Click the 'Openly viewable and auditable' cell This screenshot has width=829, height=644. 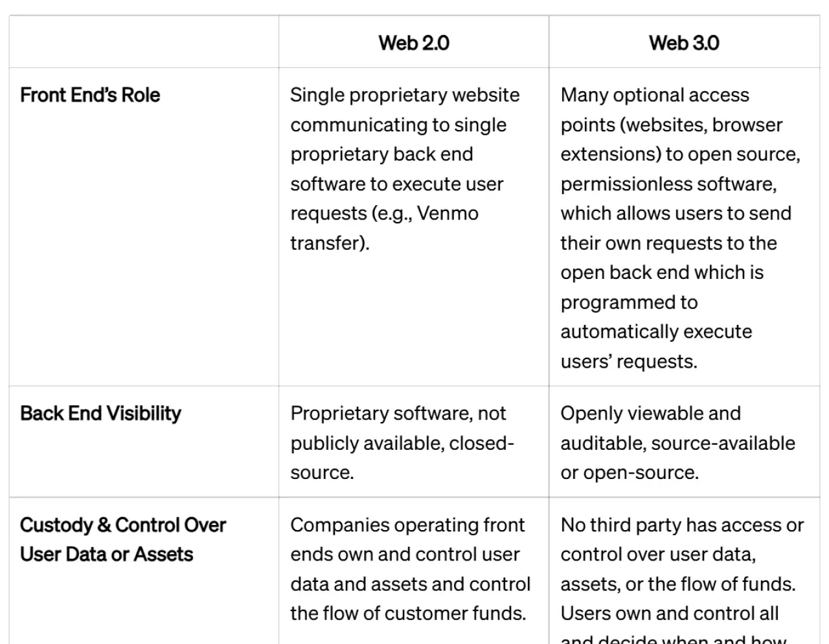[x=684, y=443]
